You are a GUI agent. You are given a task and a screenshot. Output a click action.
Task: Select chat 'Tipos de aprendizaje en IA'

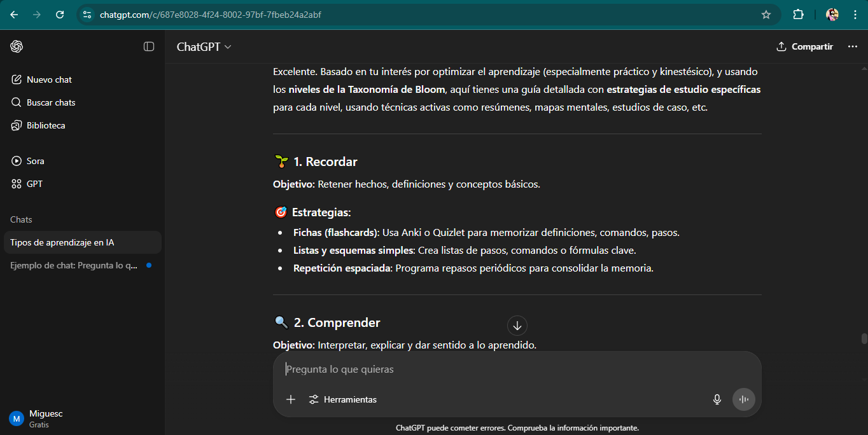pos(83,242)
